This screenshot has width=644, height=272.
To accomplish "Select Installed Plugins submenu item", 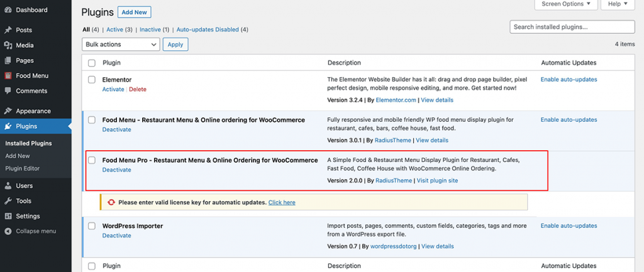I will (28, 143).
